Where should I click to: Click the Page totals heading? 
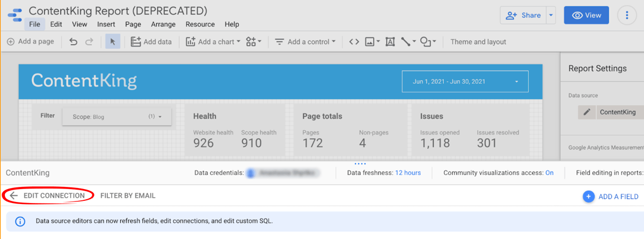click(x=322, y=116)
